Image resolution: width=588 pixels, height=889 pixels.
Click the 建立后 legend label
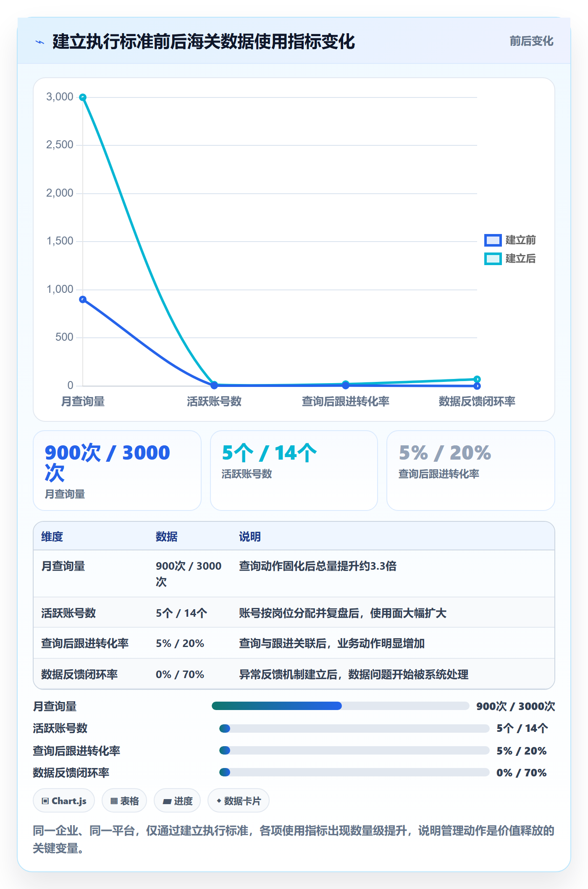(x=520, y=259)
